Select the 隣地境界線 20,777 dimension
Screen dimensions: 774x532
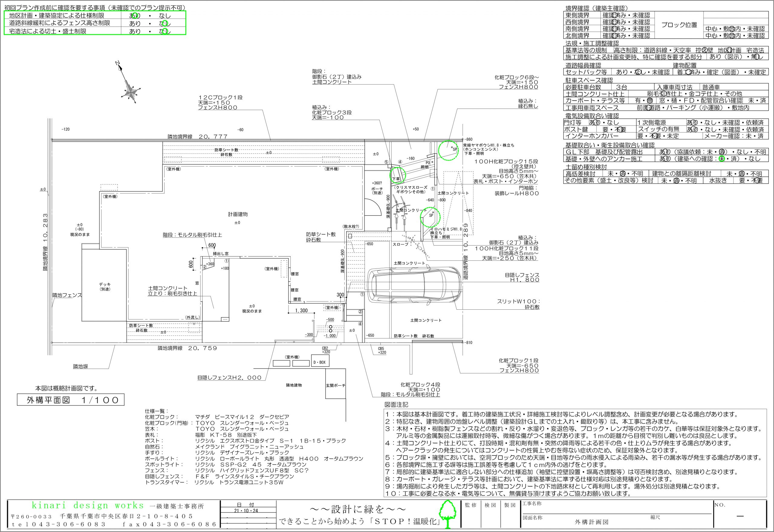coord(197,137)
